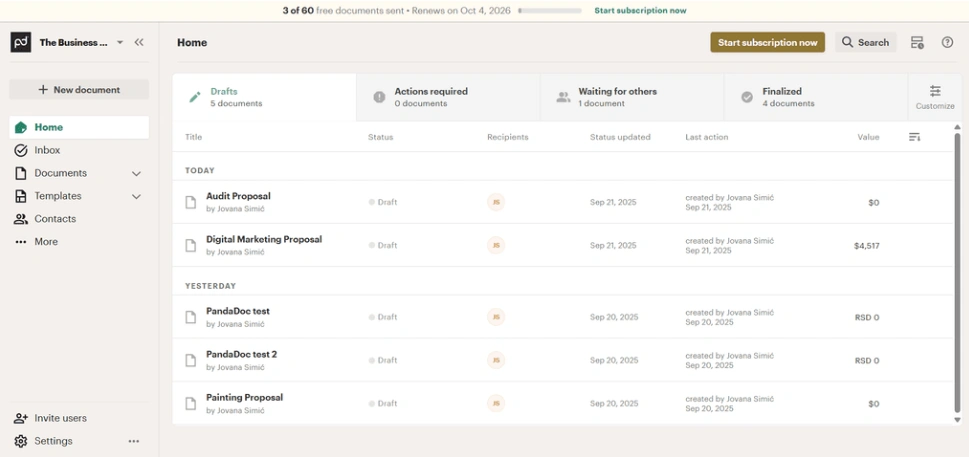
Task: Click the Home page heading
Action: (x=192, y=43)
